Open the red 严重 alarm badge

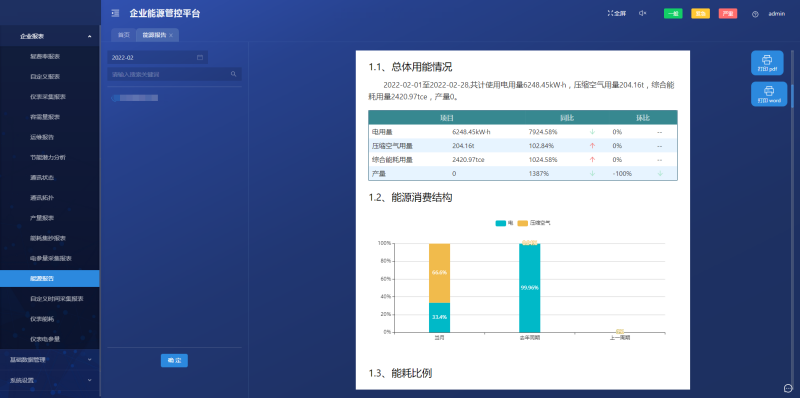point(728,14)
